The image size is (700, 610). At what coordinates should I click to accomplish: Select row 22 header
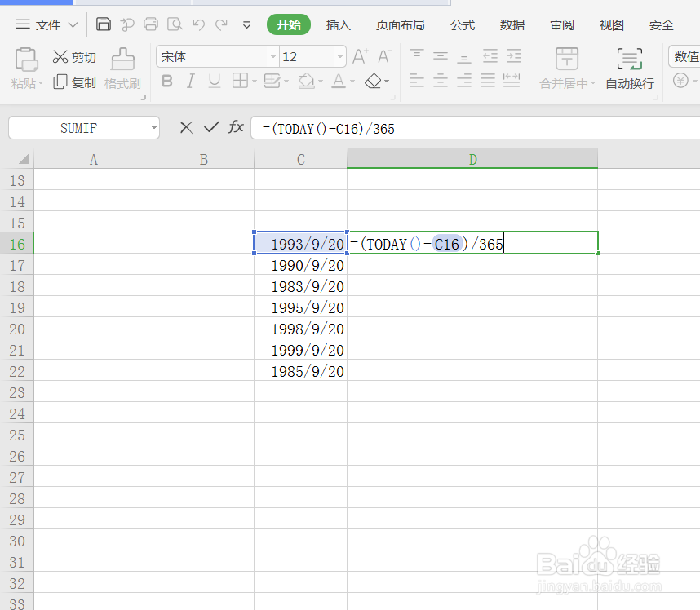[17, 371]
